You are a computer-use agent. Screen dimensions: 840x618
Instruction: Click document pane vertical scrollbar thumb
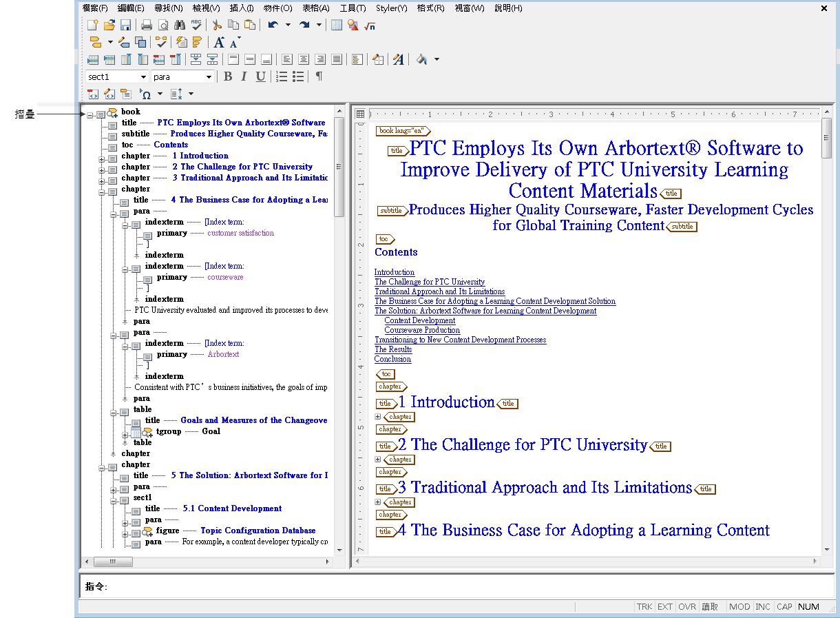click(x=827, y=138)
